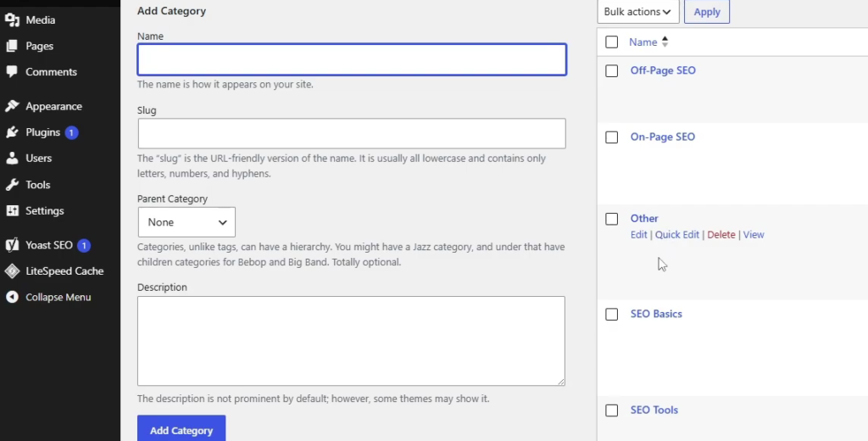Screen dimensions: 868x441
Task: Tick the checkbox next to Other
Action: [x=611, y=219]
